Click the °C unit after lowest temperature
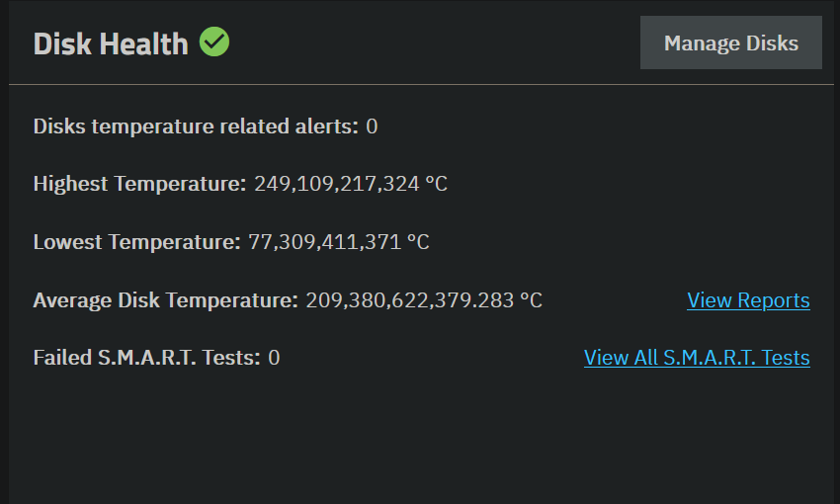The height and width of the screenshot is (504, 840). (418, 241)
